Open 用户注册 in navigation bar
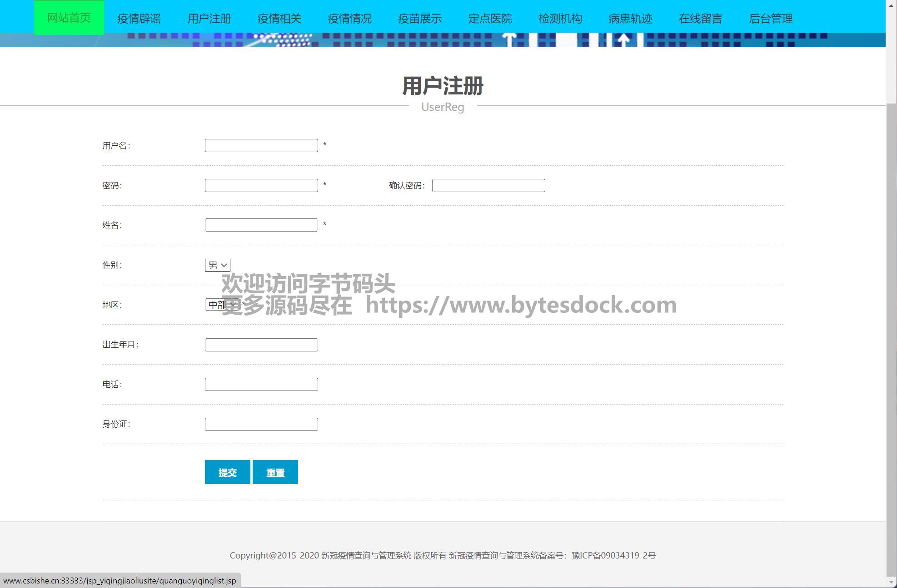This screenshot has height=588, width=897. pos(209,19)
